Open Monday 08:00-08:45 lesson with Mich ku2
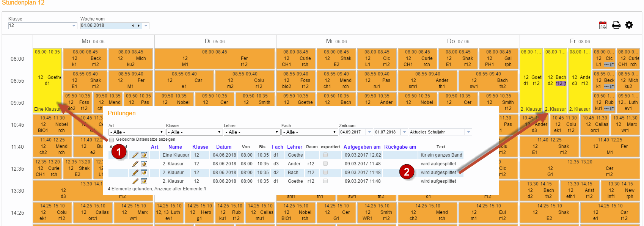Image resolution: width=644 pixels, height=226 pixels. click(x=131, y=58)
